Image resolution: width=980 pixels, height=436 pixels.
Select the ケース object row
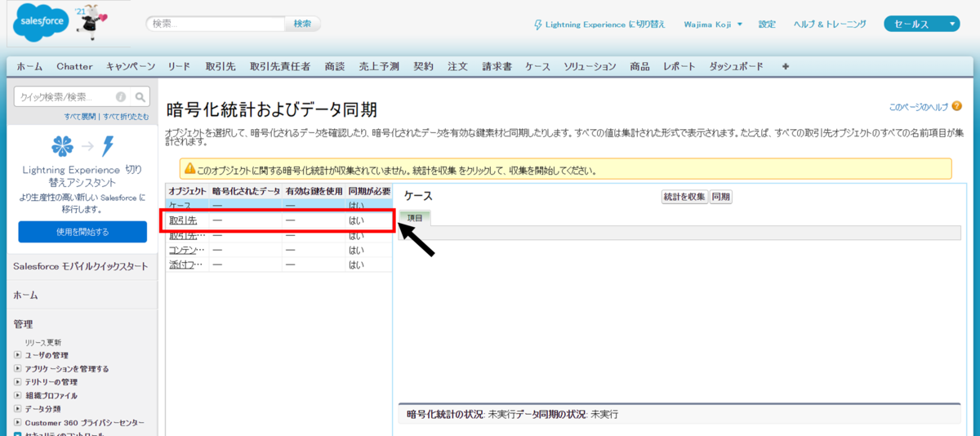(278, 205)
